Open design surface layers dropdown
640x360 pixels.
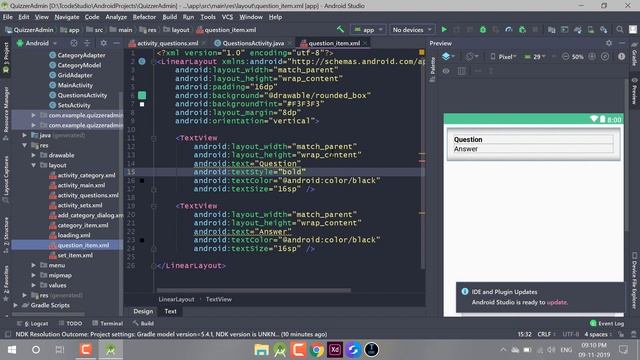(x=448, y=56)
